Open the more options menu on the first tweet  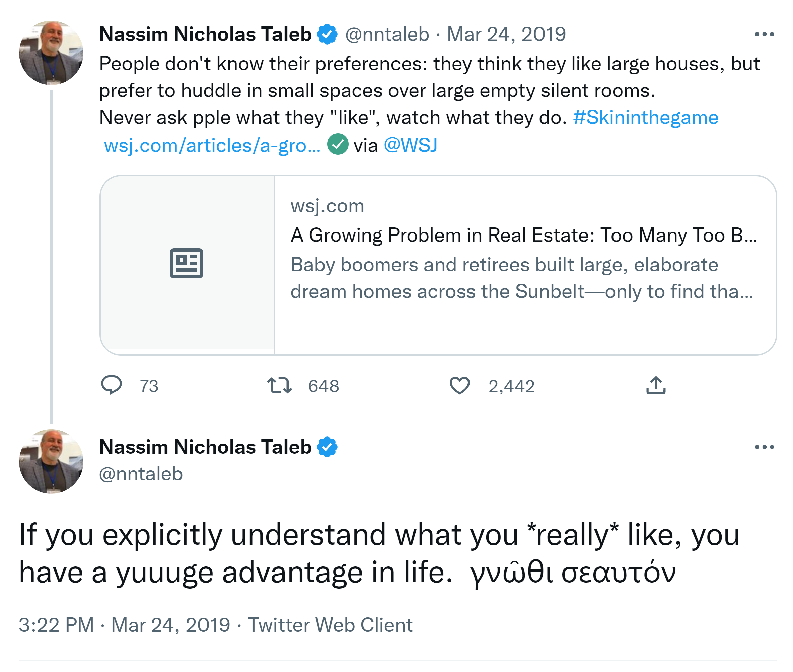764,34
